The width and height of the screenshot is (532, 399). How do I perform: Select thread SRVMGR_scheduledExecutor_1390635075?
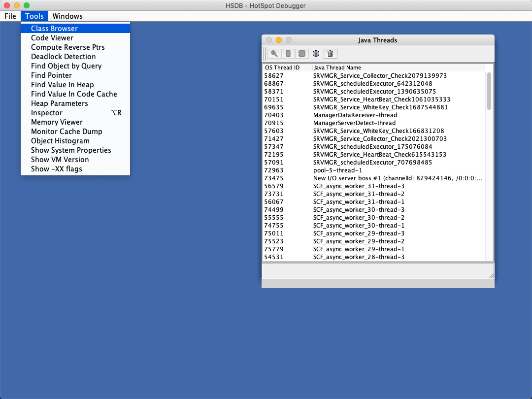[x=374, y=92]
